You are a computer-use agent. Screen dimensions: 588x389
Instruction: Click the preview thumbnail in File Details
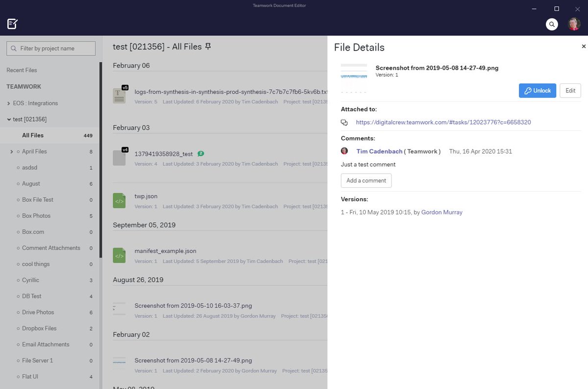(354, 78)
